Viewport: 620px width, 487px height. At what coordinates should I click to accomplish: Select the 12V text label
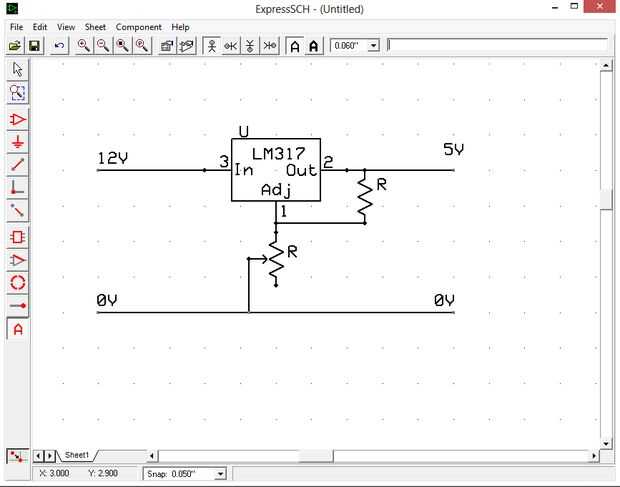(112, 159)
